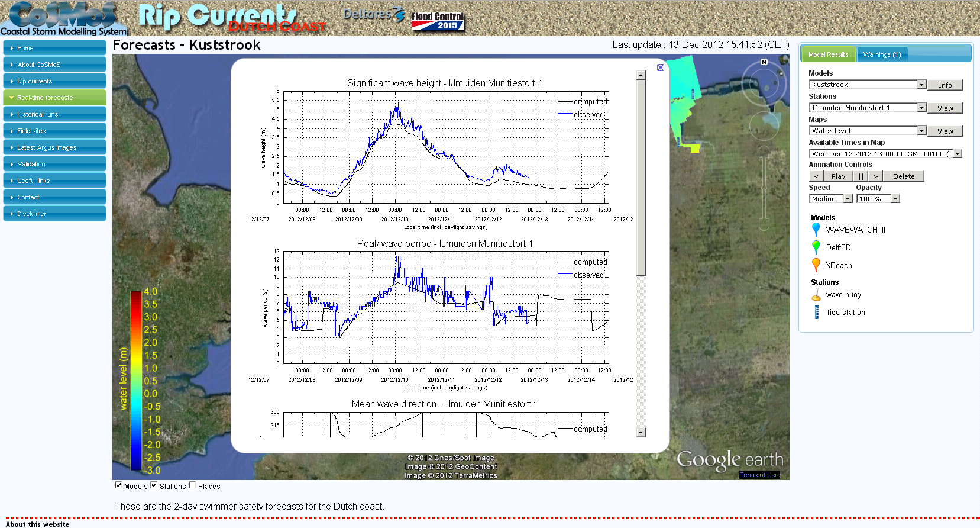Switch to Model Results tab
The width and height of the screenshot is (980, 528).
[x=828, y=54]
